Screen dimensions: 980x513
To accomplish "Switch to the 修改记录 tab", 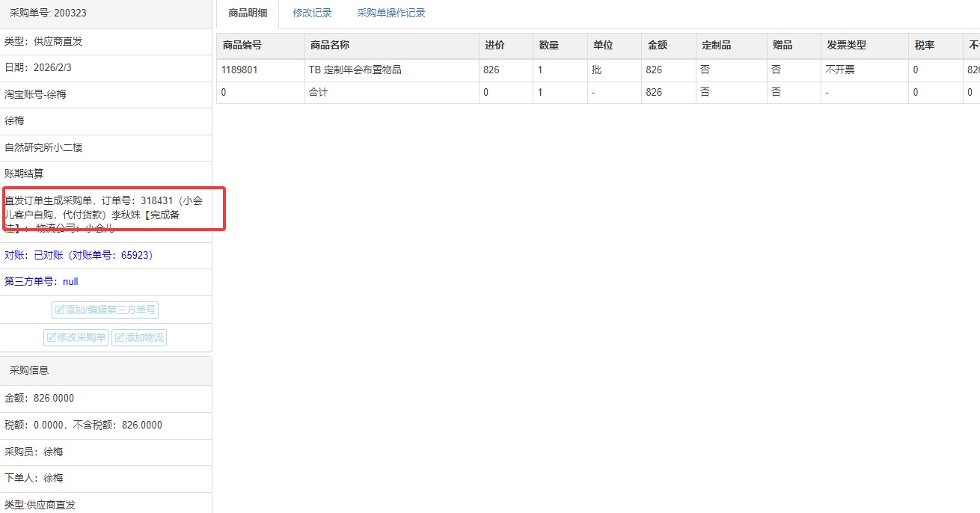I will click(x=312, y=13).
